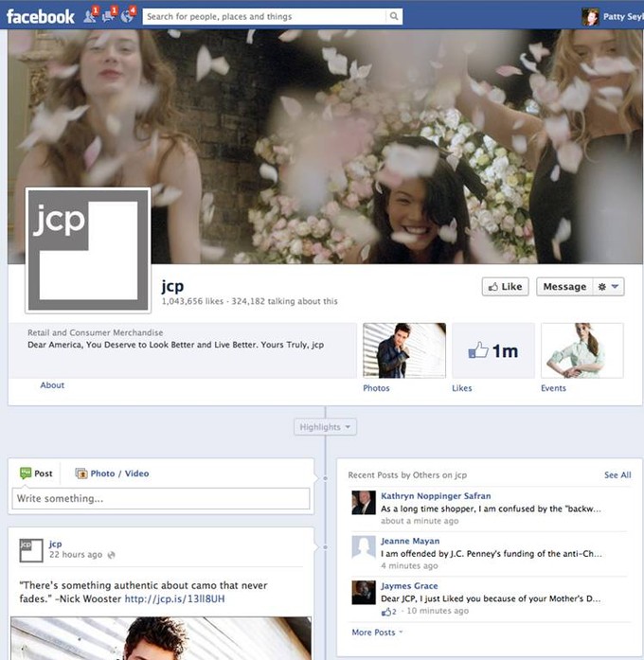Click 'Retail and Consumer Merchandise' category text

click(x=95, y=332)
